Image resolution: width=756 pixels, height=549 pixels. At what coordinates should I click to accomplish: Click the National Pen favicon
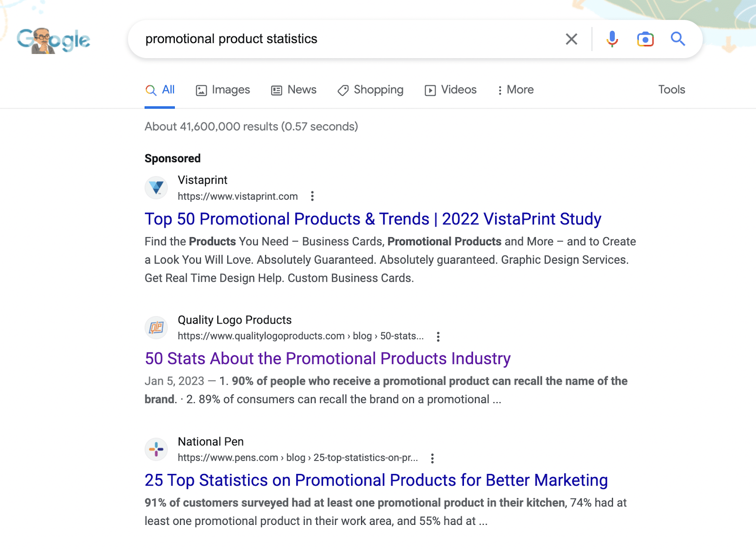156,449
